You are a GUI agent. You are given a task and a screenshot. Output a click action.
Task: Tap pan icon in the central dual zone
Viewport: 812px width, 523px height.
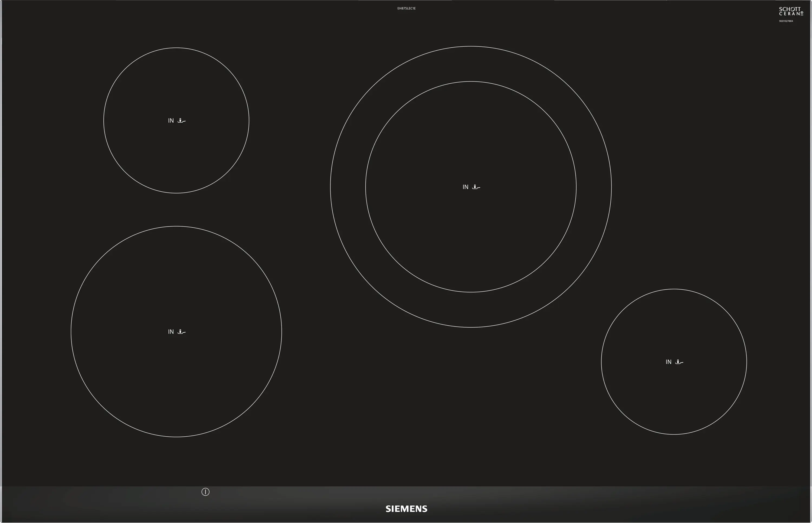[476, 187]
